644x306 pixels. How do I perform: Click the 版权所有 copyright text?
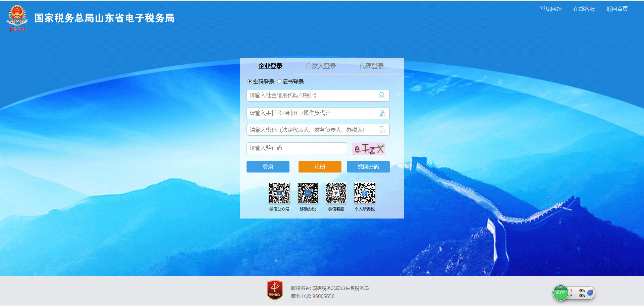(330, 288)
